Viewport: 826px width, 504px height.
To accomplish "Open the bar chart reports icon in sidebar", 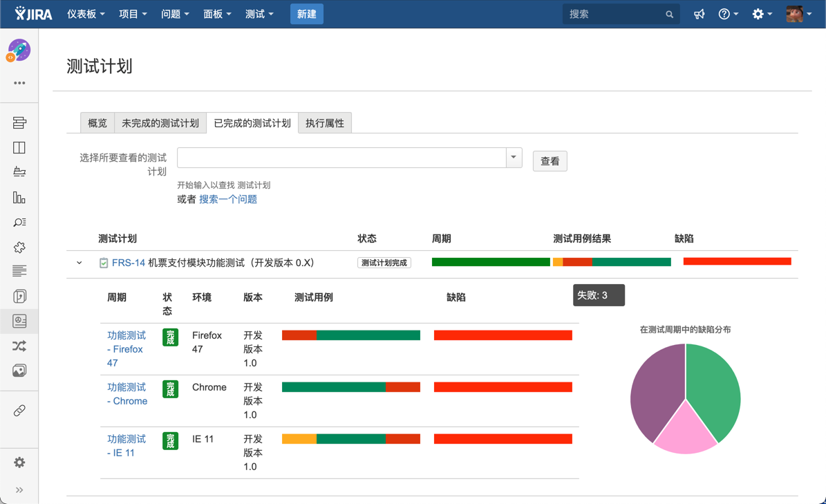I will [x=19, y=198].
